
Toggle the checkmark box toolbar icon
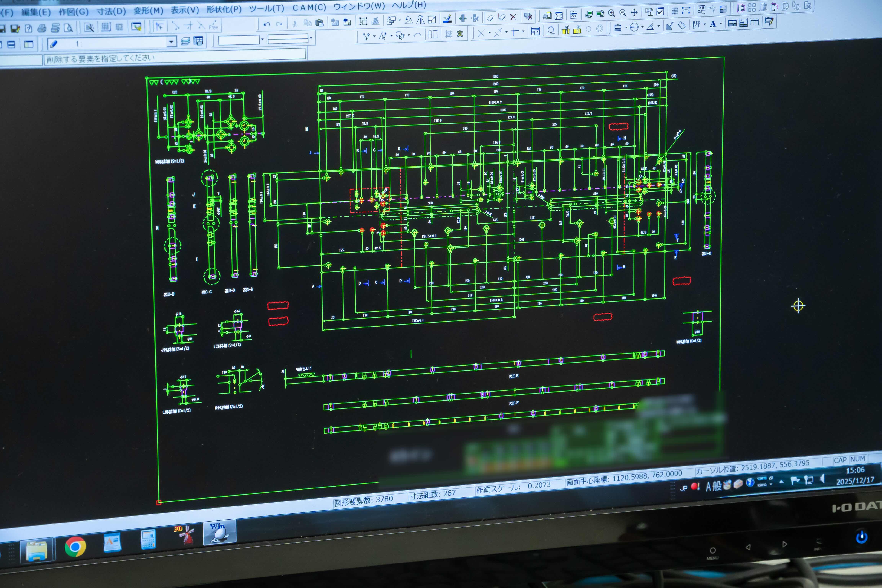point(660,12)
